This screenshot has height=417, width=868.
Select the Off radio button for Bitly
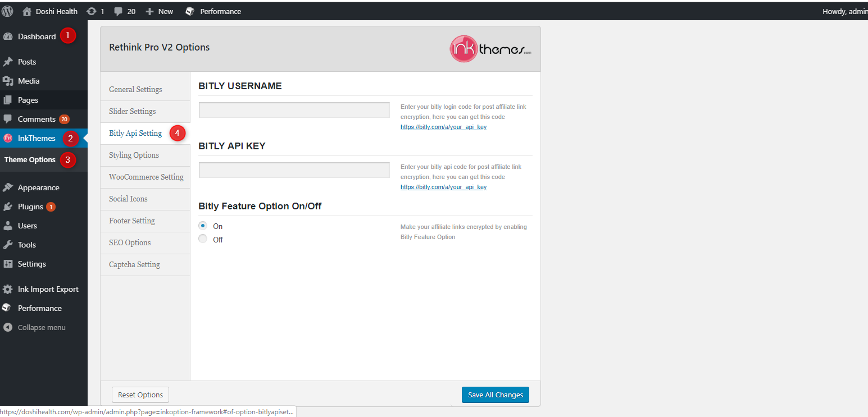click(x=203, y=239)
